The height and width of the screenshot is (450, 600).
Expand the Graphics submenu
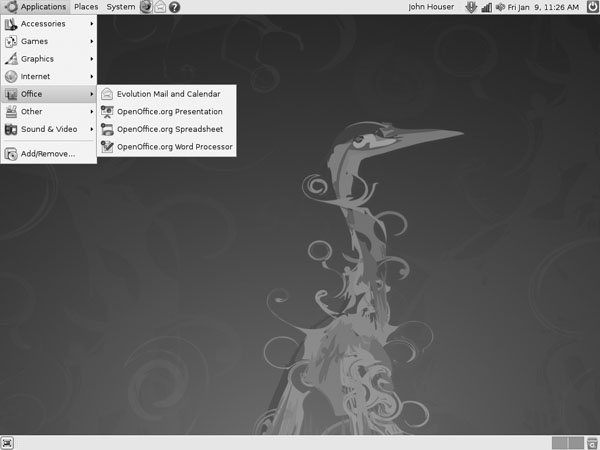48,59
